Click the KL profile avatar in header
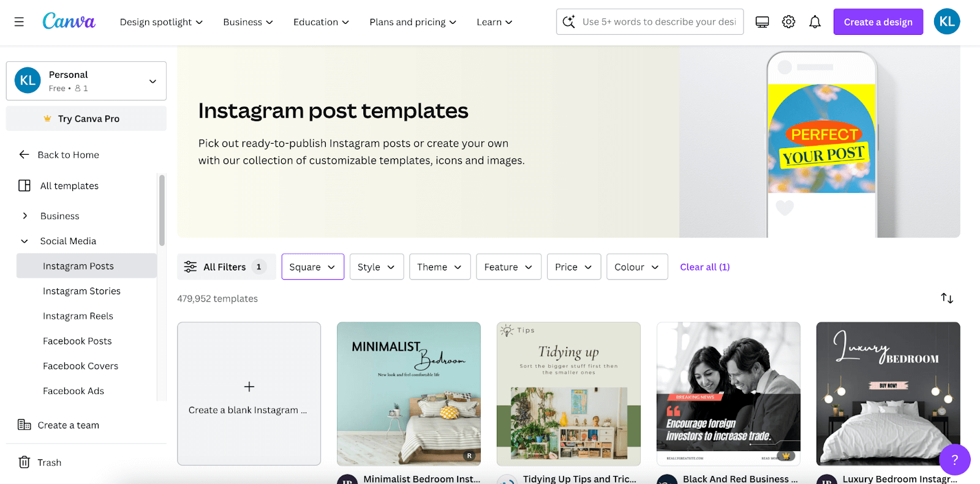The height and width of the screenshot is (484, 980). [946, 22]
